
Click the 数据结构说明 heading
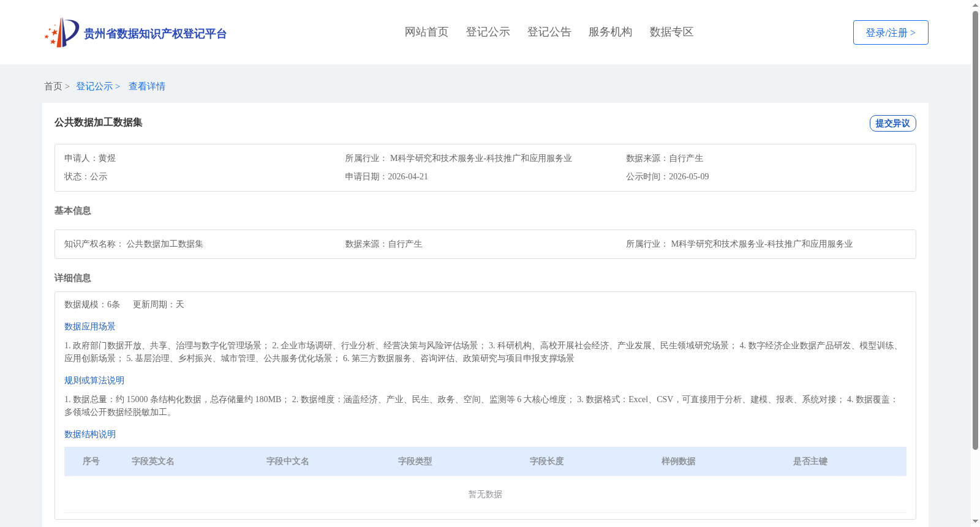click(x=90, y=434)
